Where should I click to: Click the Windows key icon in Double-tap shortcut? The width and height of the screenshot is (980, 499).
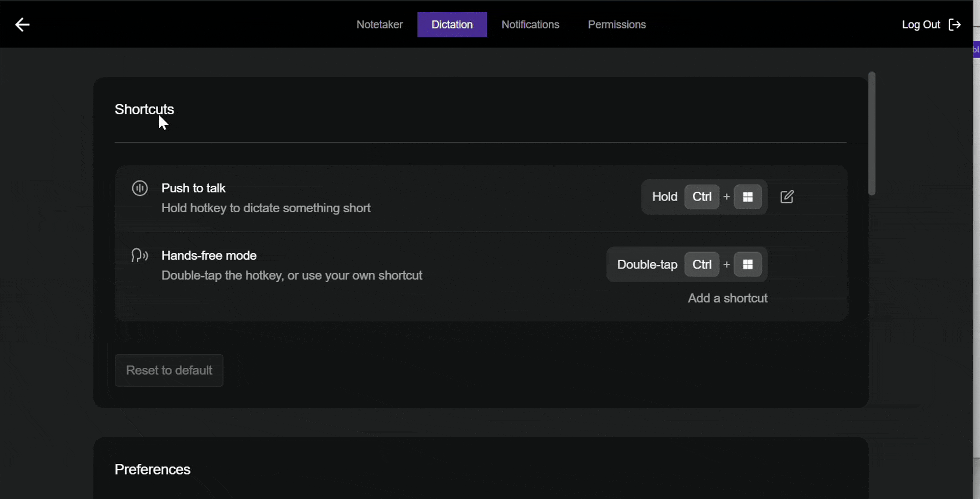click(x=748, y=264)
